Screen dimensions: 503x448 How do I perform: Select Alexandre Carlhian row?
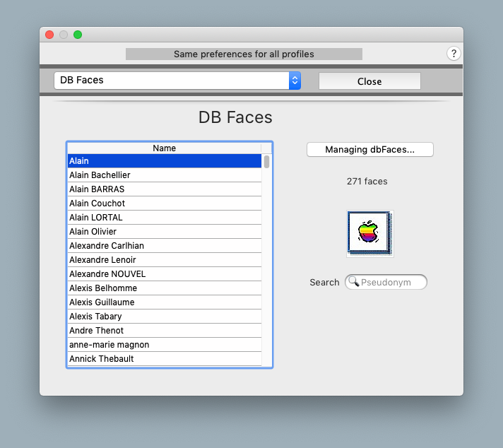coord(164,246)
